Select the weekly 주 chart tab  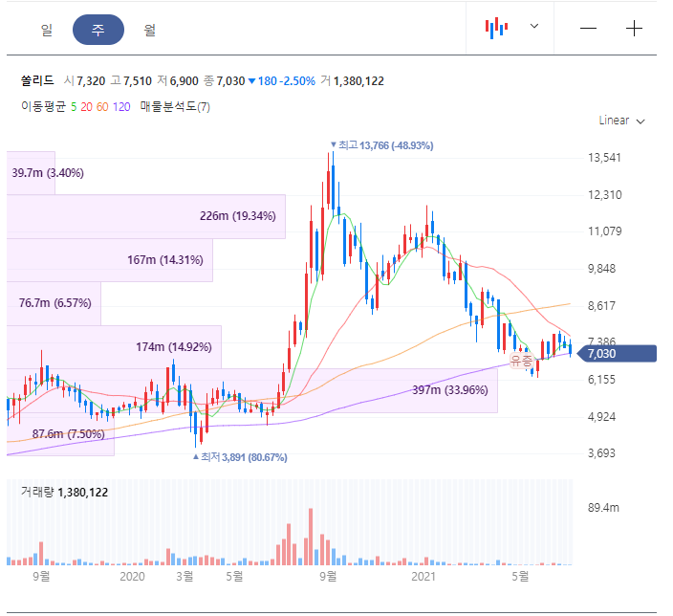point(98,30)
